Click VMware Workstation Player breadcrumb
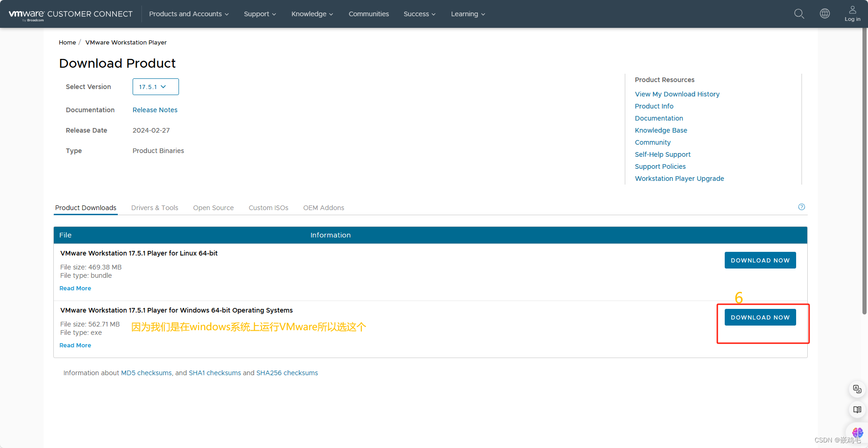Screen dimensions: 868x448 pyautogui.click(x=126, y=42)
